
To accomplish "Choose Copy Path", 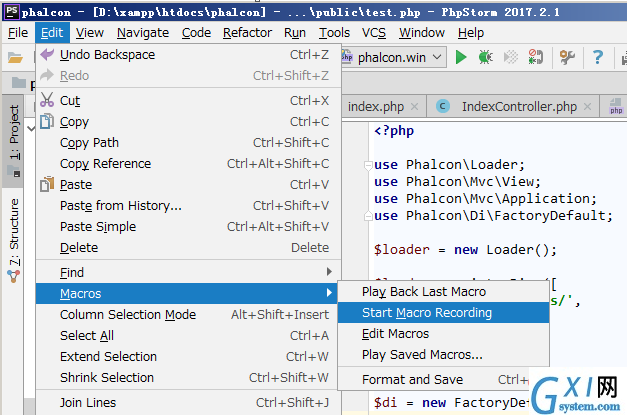I will (188, 142).
